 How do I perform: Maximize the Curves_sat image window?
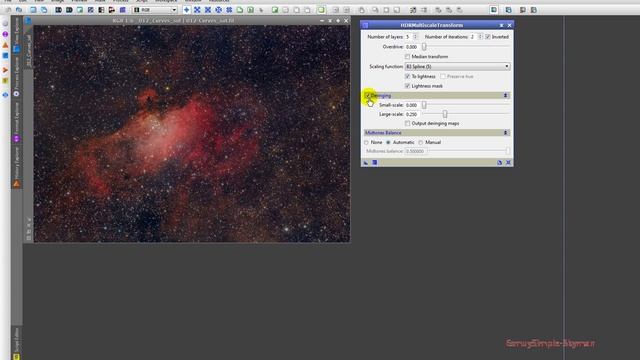tap(338, 20)
